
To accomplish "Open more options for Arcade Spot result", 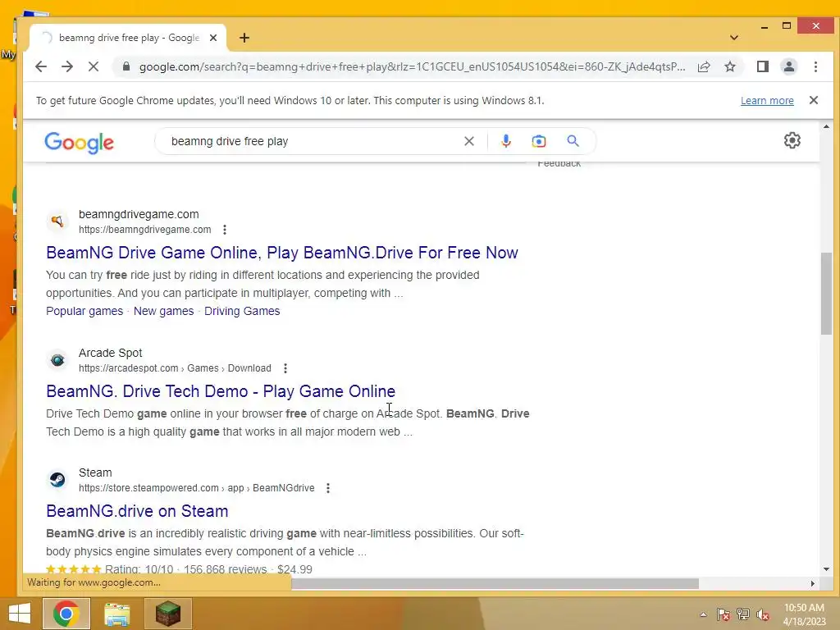I will 285,368.
